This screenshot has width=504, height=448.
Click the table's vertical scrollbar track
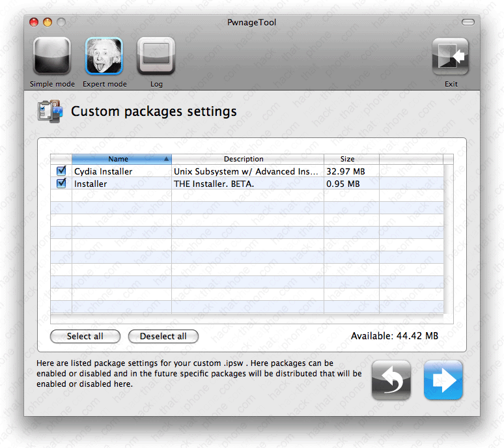[449, 241]
